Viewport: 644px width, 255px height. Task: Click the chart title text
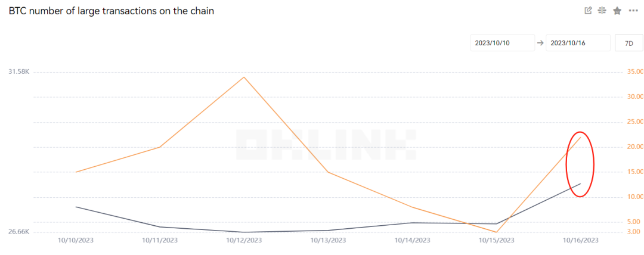pyautogui.click(x=111, y=11)
